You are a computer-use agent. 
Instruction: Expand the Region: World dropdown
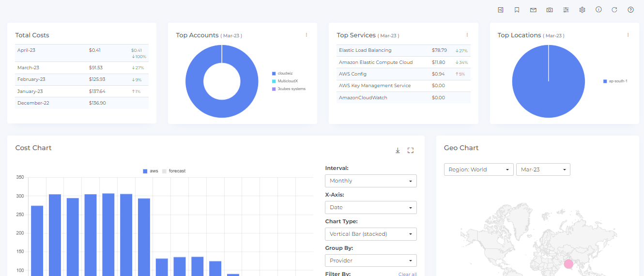coord(478,169)
